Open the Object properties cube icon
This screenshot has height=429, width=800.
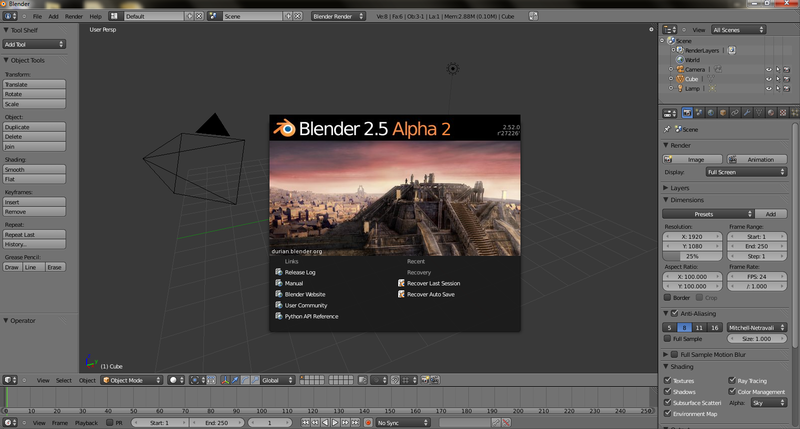723,113
